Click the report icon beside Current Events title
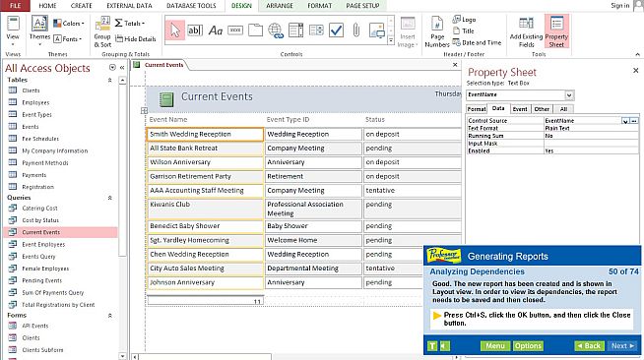644x360 pixels. click(166, 99)
